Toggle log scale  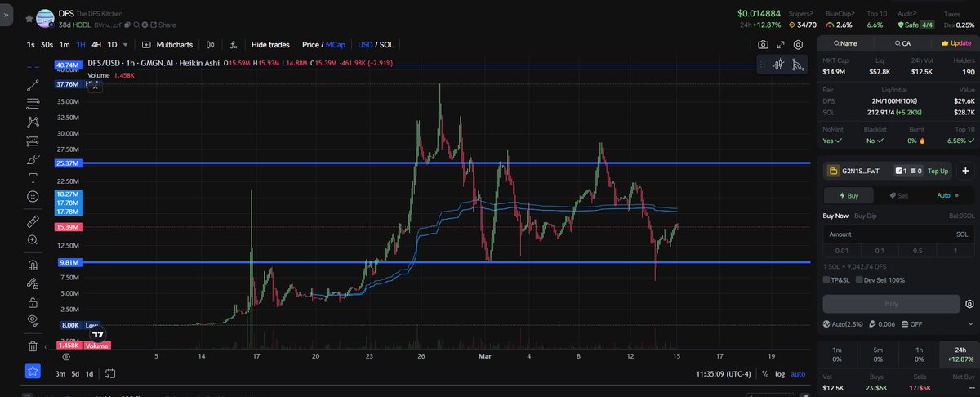[778, 374]
